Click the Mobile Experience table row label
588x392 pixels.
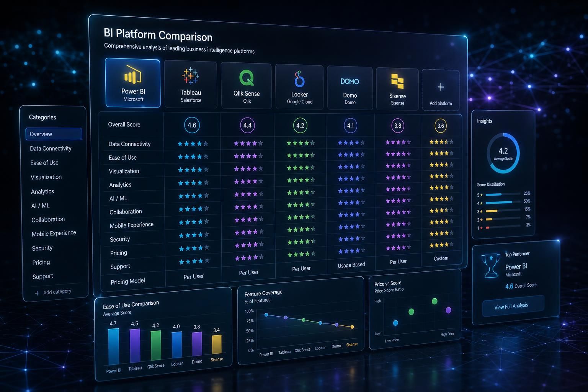pyautogui.click(x=132, y=225)
